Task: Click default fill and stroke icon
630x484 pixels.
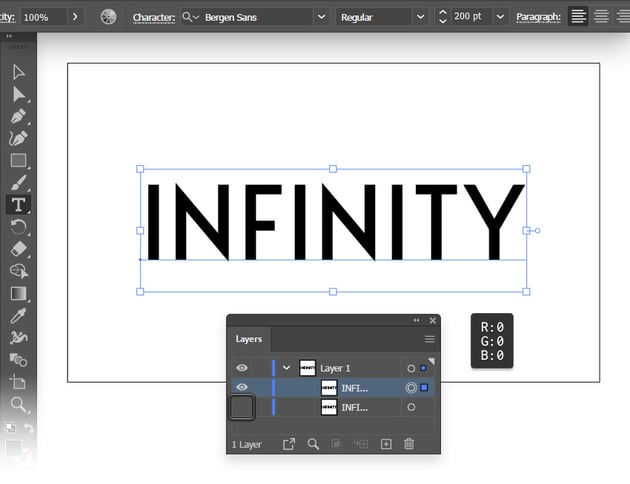Action: [10, 427]
